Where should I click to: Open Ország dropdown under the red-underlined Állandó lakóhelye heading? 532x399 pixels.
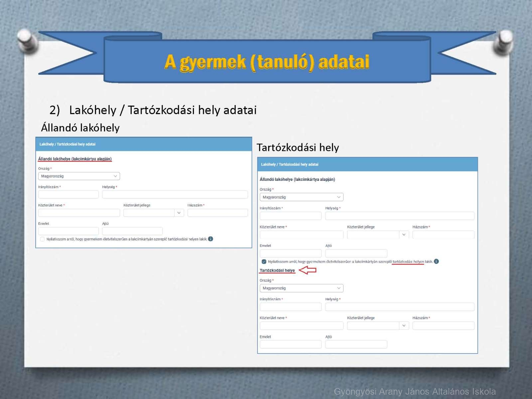pos(79,176)
